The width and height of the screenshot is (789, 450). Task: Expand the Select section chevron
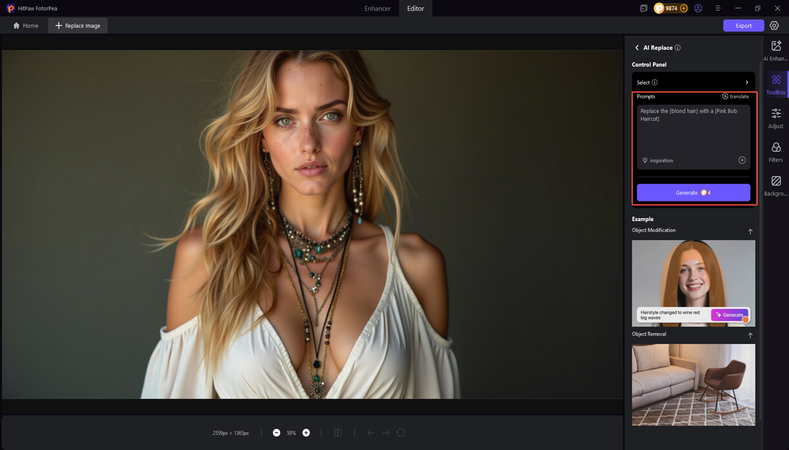(x=747, y=83)
